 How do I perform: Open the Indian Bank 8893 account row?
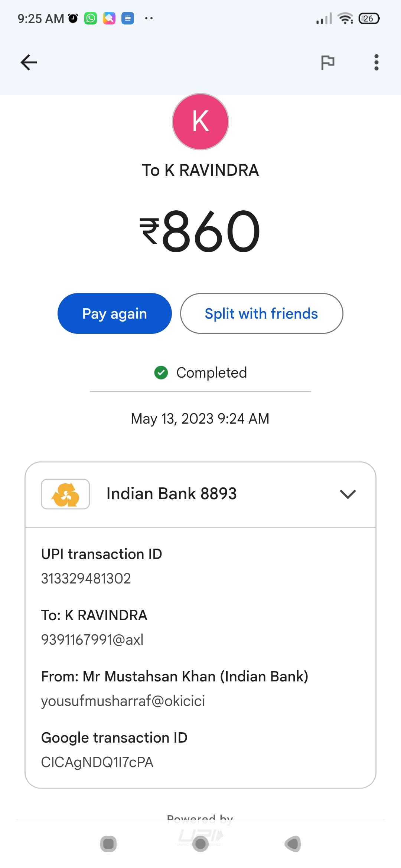tap(172, 494)
